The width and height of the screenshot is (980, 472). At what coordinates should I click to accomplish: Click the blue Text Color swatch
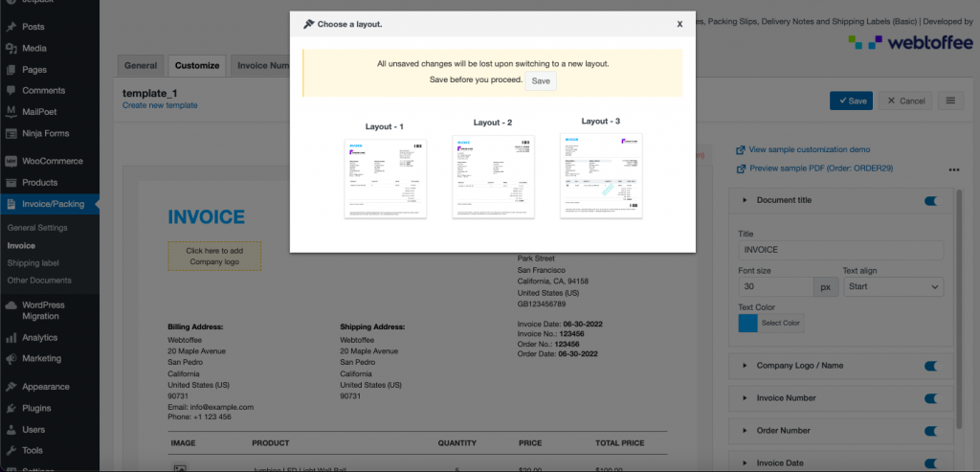point(747,323)
